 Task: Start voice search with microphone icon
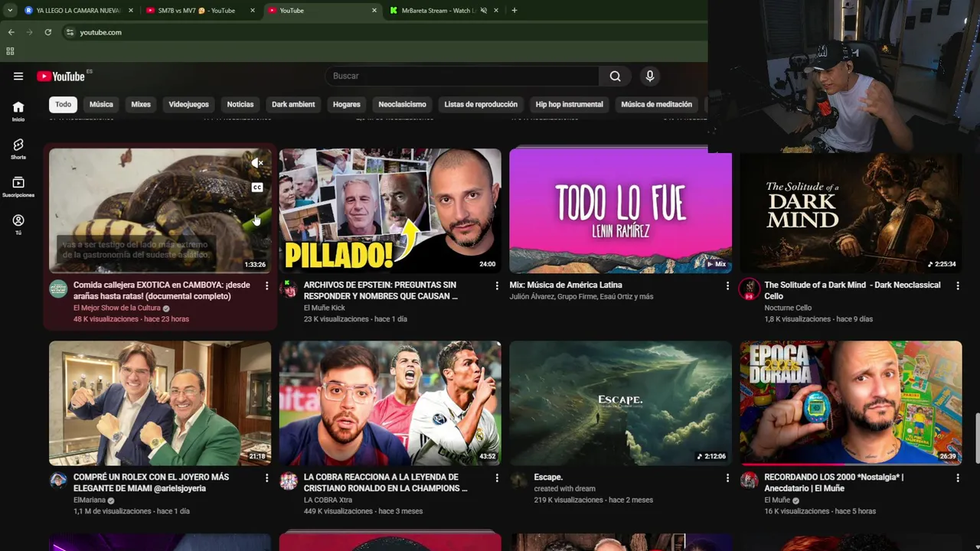pos(650,76)
